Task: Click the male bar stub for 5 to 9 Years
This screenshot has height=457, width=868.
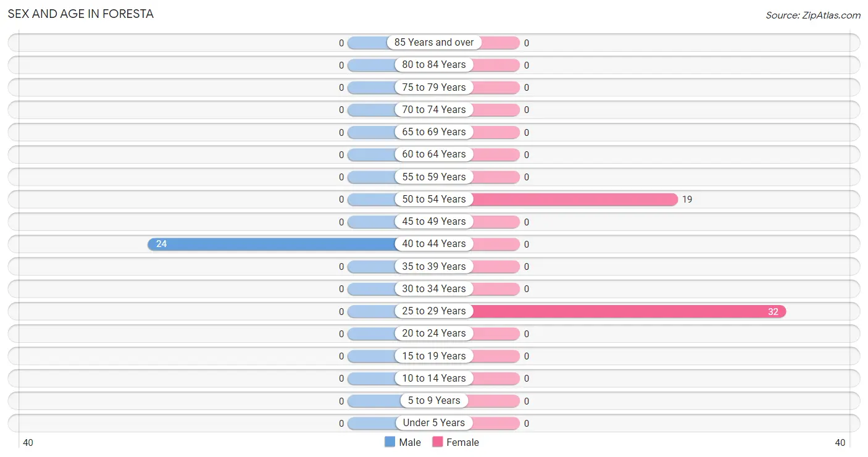Action: click(374, 401)
